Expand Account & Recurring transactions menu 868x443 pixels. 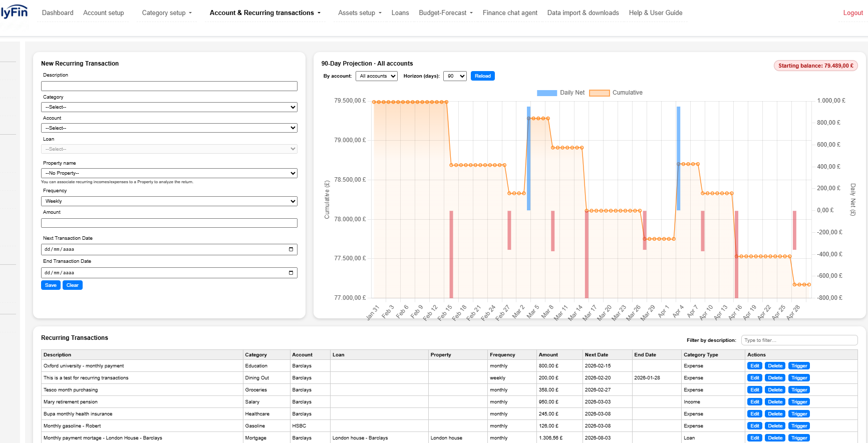click(265, 13)
